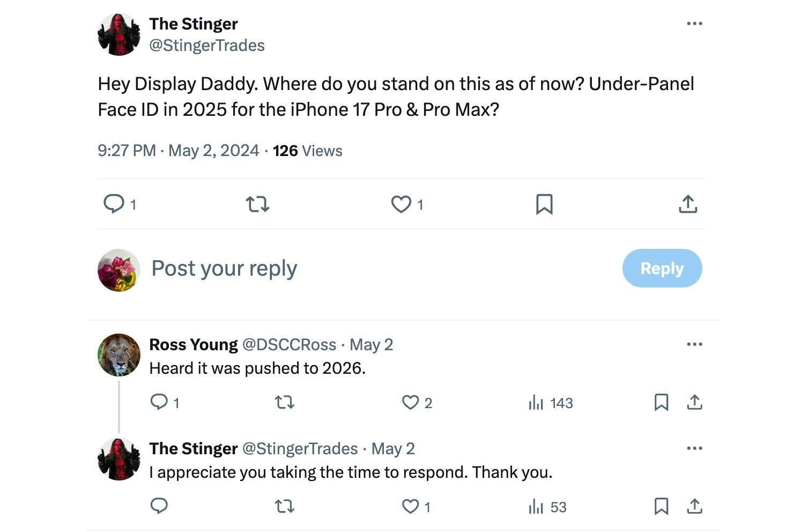Bookmark the main tweet
The width and height of the screenshot is (808, 532).
(544, 204)
